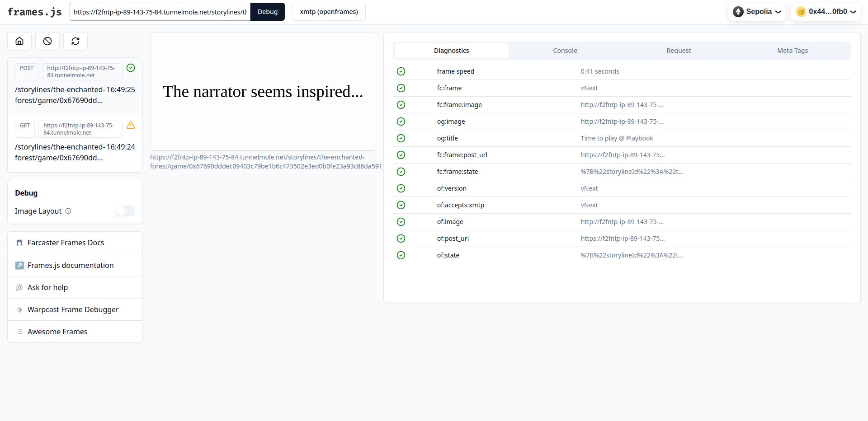
Task: Open the Awesome Frames link
Action: pyautogui.click(x=75, y=332)
